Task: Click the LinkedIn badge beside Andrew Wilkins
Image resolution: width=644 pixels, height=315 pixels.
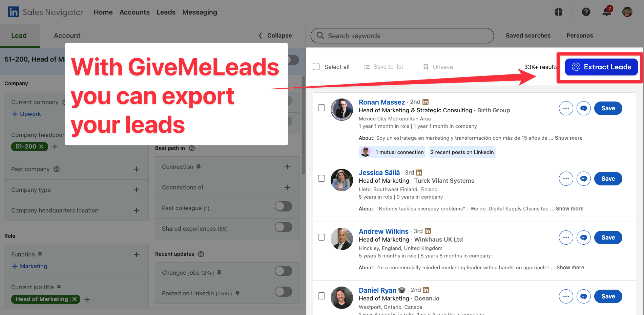Action: coord(428,231)
